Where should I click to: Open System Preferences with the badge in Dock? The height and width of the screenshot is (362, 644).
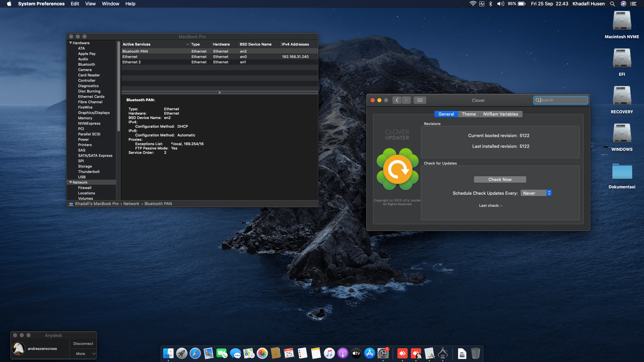[x=383, y=353]
